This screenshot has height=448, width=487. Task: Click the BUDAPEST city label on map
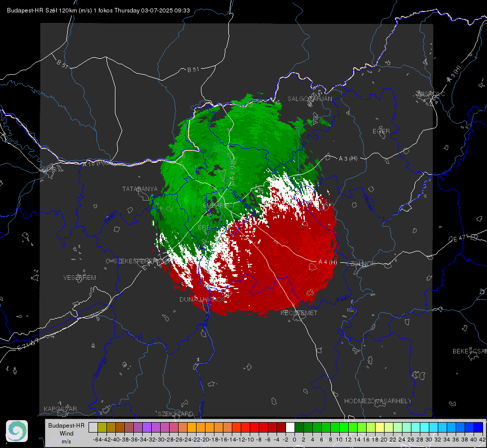(x=219, y=206)
